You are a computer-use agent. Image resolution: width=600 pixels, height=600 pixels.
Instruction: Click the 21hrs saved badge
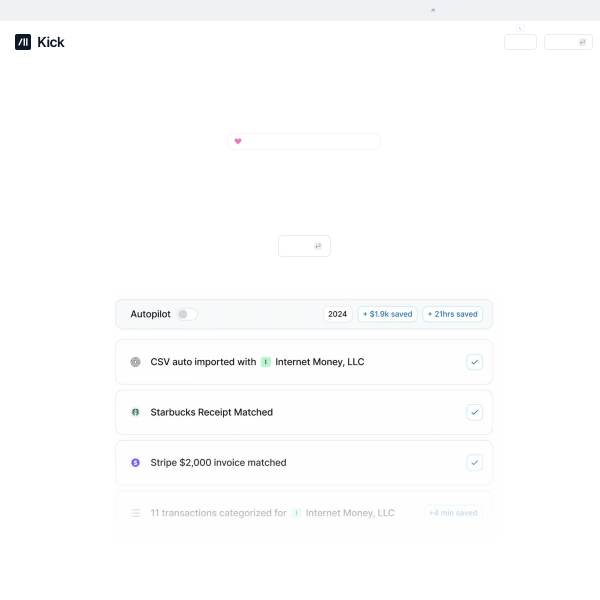[453, 314]
